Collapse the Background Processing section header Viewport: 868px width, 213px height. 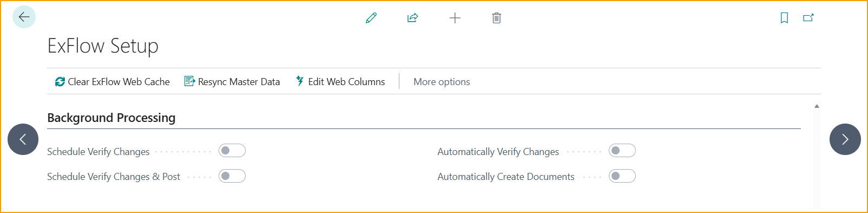111,118
